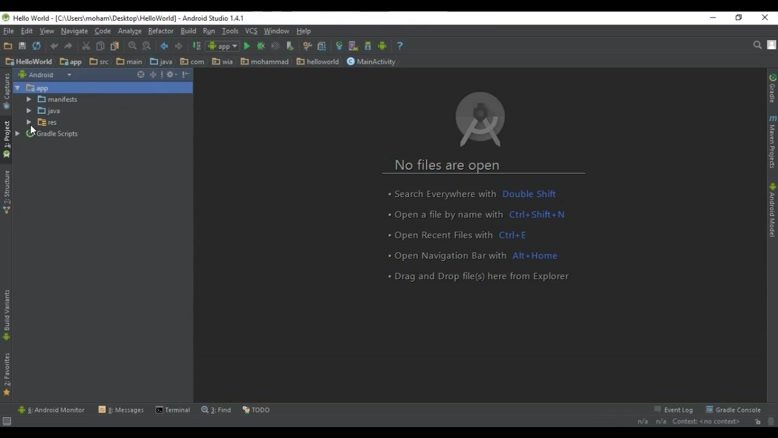Toggle the Build Variants tool window
The height and width of the screenshot is (438, 778).
click(x=6, y=315)
